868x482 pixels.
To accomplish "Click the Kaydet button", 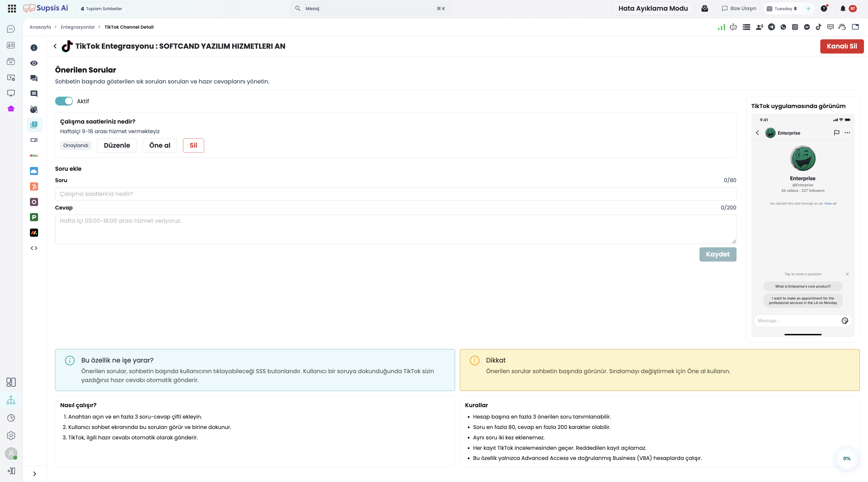I will [718, 254].
